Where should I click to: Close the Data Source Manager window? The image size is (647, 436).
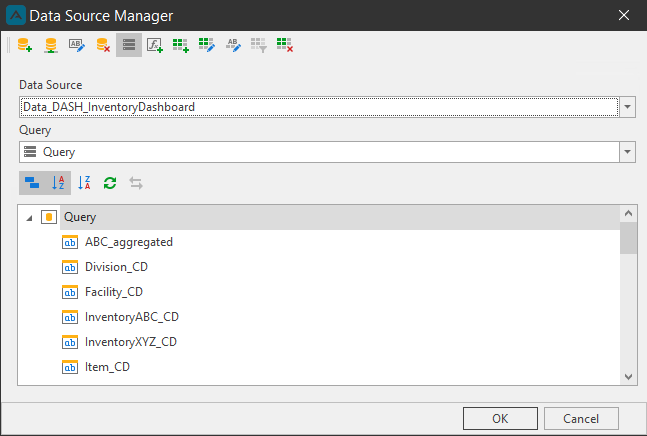tap(624, 15)
